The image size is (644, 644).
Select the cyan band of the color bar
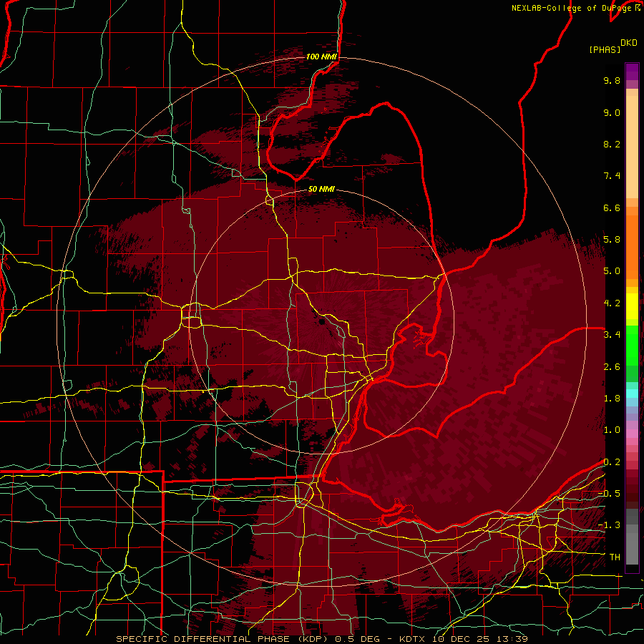click(632, 393)
